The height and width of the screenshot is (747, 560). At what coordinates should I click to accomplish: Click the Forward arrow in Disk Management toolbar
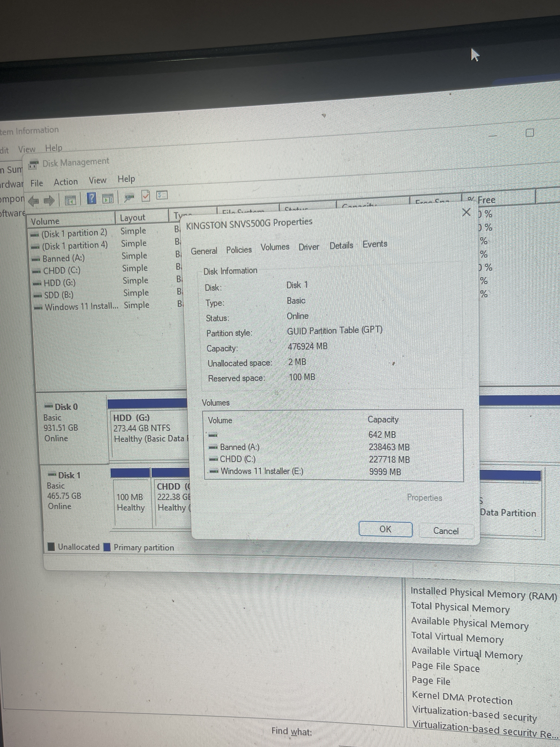[x=49, y=201]
